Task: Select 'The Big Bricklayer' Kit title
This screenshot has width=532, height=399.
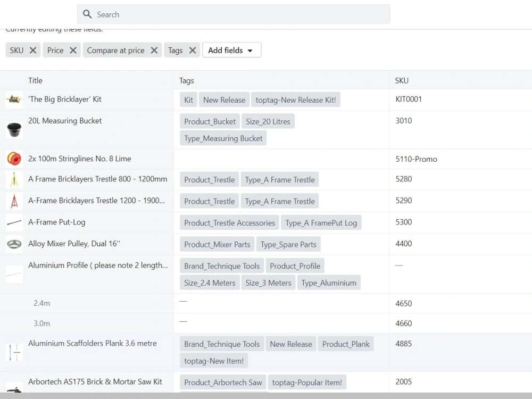Action: [65, 99]
